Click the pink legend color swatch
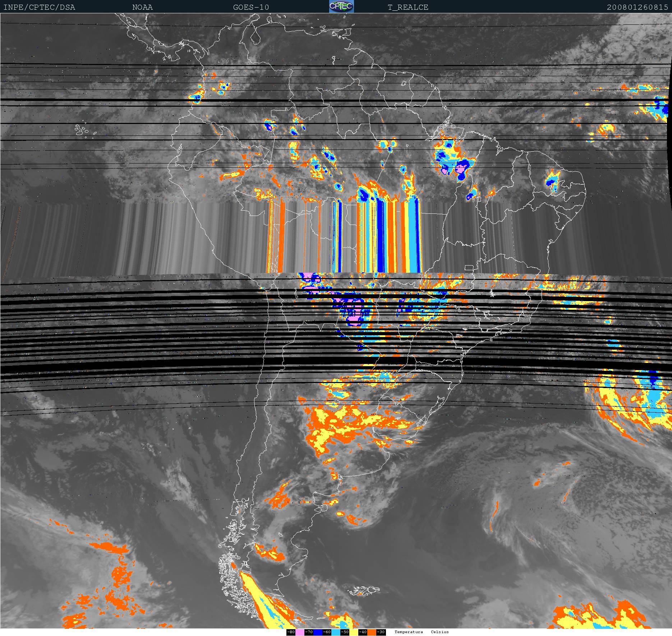Image resolution: width=672 pixels, height=636 pixels. (x=300, y=632)
